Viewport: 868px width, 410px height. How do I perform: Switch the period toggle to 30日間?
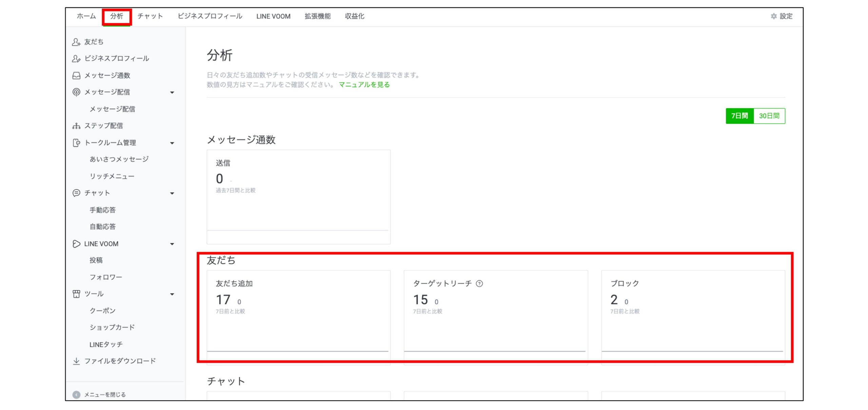tap(769, 116)
